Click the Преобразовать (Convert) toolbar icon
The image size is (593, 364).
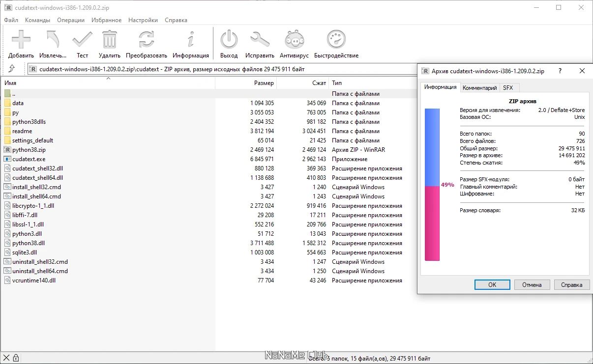(x=146, y=39)
